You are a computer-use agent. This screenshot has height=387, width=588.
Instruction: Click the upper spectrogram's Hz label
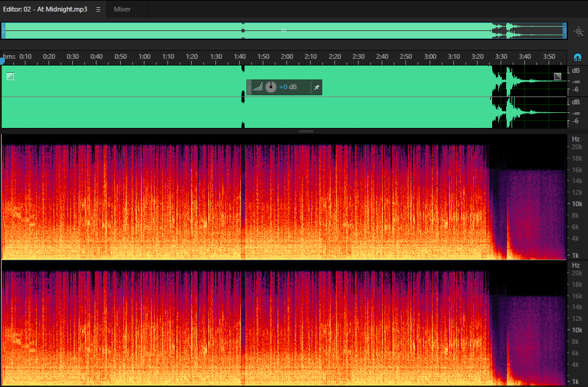pyautogui.click(x=576, y=139)
